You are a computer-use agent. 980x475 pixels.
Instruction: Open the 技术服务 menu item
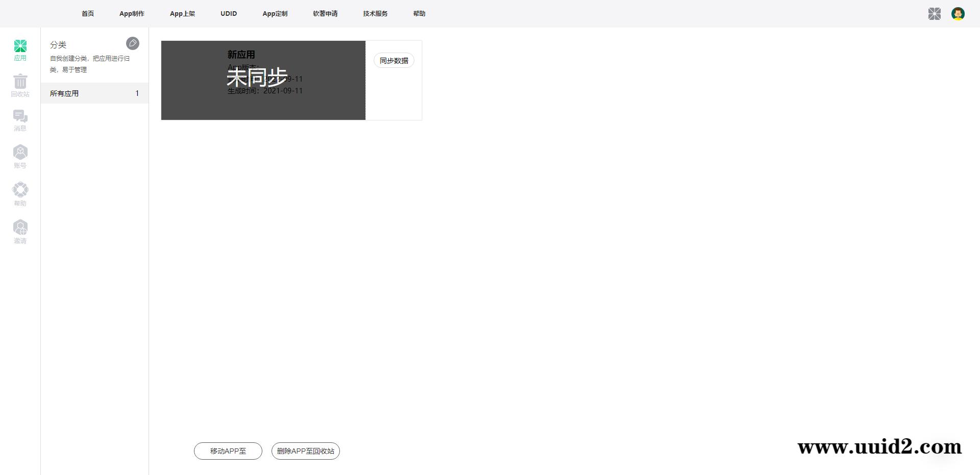pos(375,14)
